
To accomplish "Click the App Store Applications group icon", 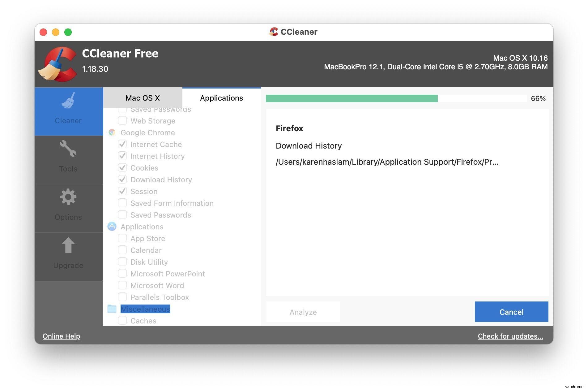I will (112, 227).
